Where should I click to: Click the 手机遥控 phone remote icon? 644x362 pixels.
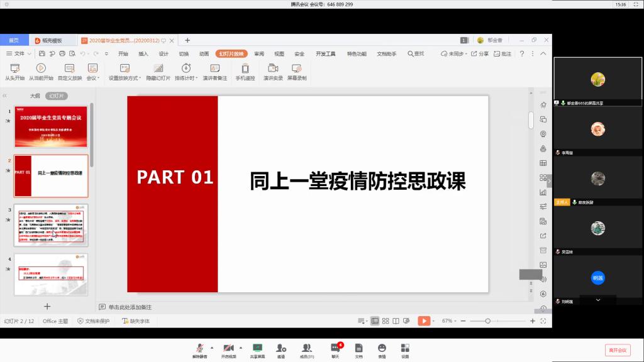coord(245,68)
